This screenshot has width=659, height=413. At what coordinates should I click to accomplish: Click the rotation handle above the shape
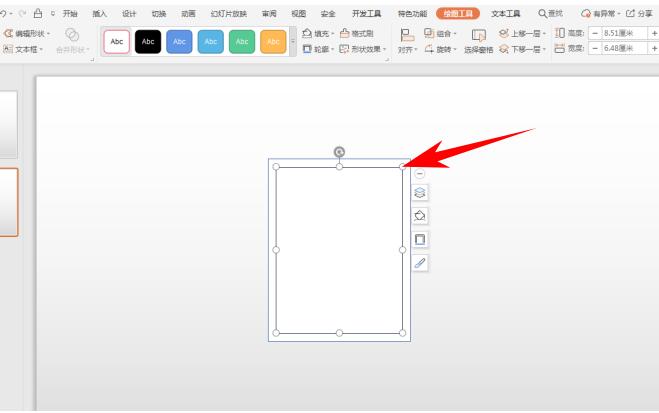pos(339,152)
